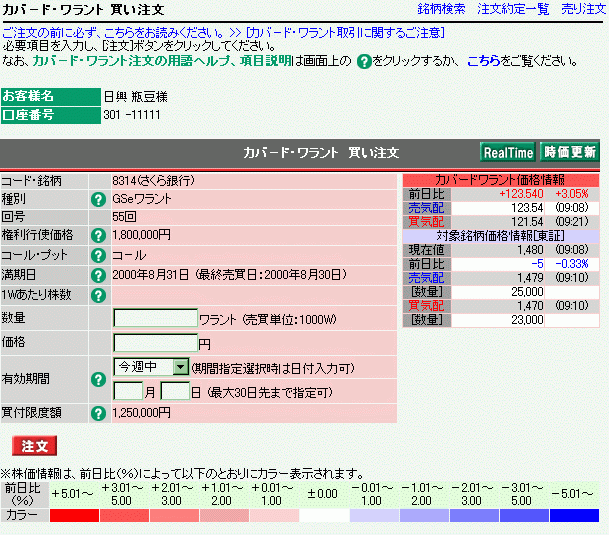Open the 1Wあたり株数 help icon

point(98,296)
